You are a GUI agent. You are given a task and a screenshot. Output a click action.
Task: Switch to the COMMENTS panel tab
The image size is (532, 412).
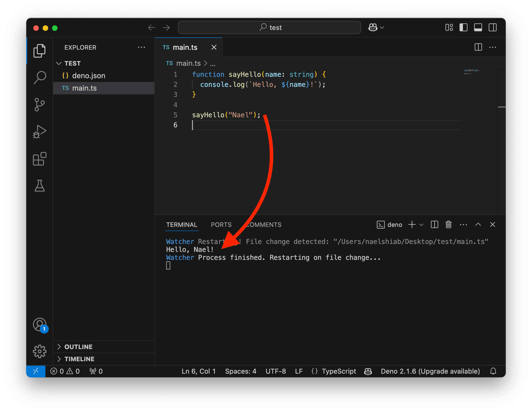pyautogui.click(x=264, y=224)
